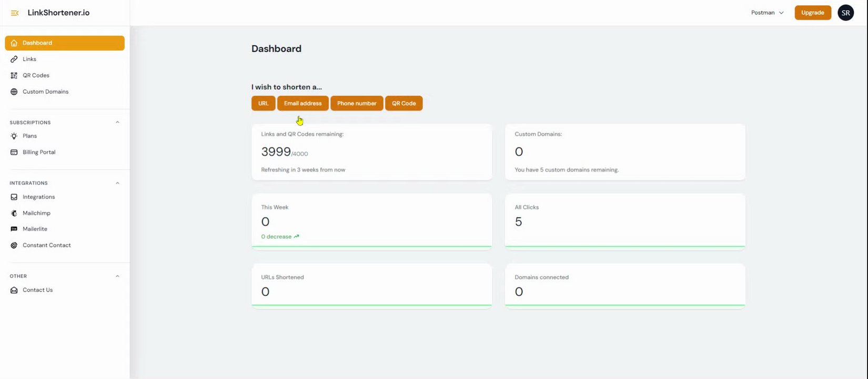
Task: Click the Links chain icon in the sidebar
Action: click(14, 59)
